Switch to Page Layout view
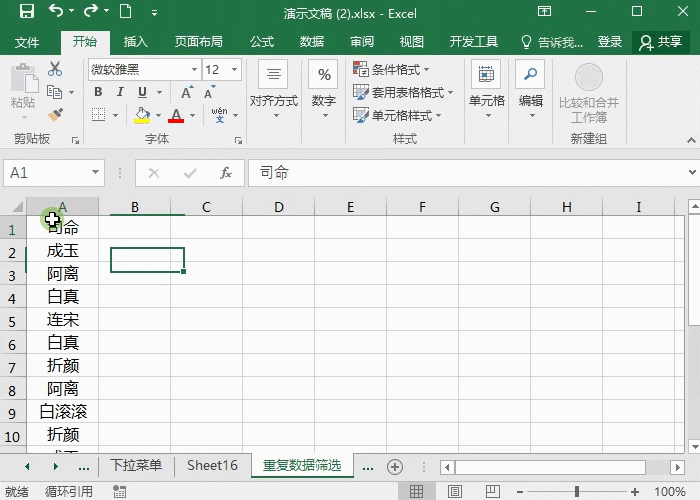Screen dimensions: 700x500 [455, 492]
